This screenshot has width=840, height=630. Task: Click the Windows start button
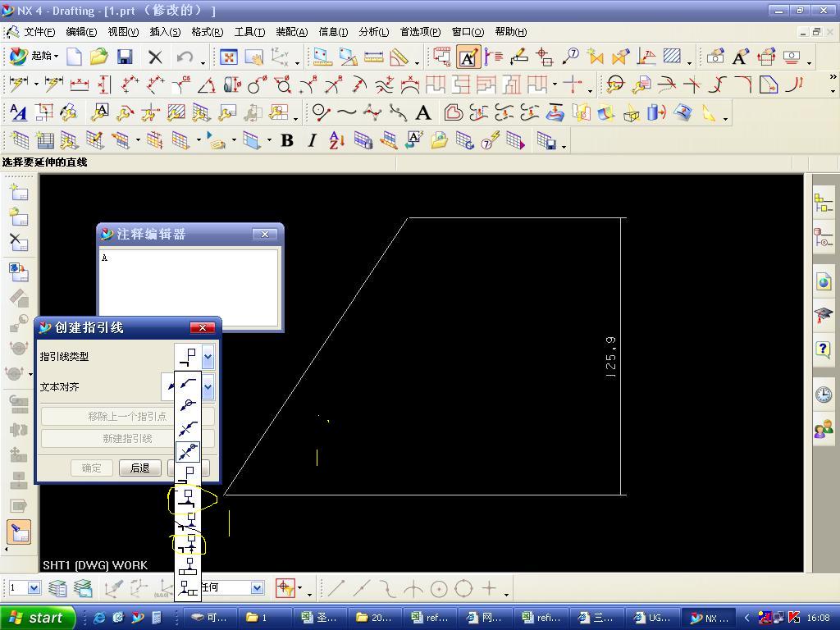[x=36, y=618]
